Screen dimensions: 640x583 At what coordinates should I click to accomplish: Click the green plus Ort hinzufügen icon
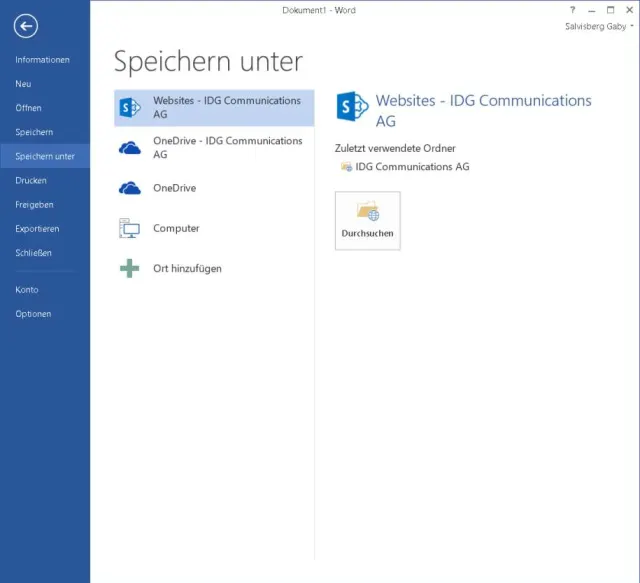(129, 268)
